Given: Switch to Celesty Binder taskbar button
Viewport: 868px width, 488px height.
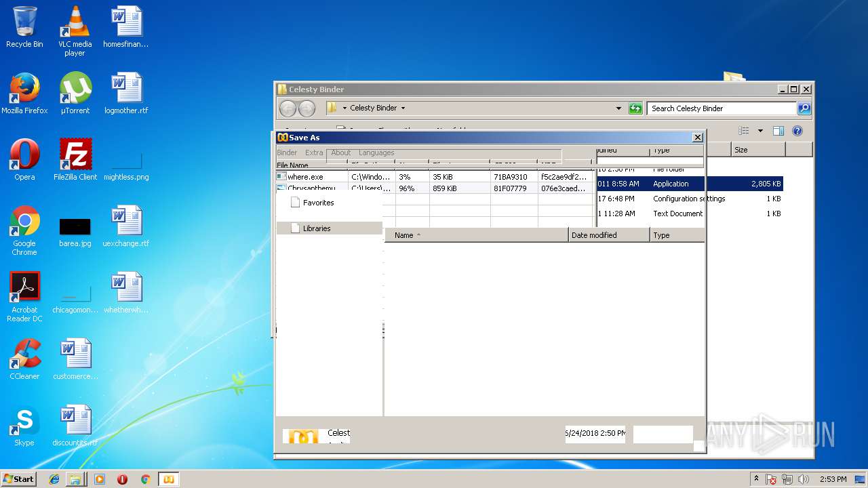Looking at the screenshot, I should (x=168, y=479).
